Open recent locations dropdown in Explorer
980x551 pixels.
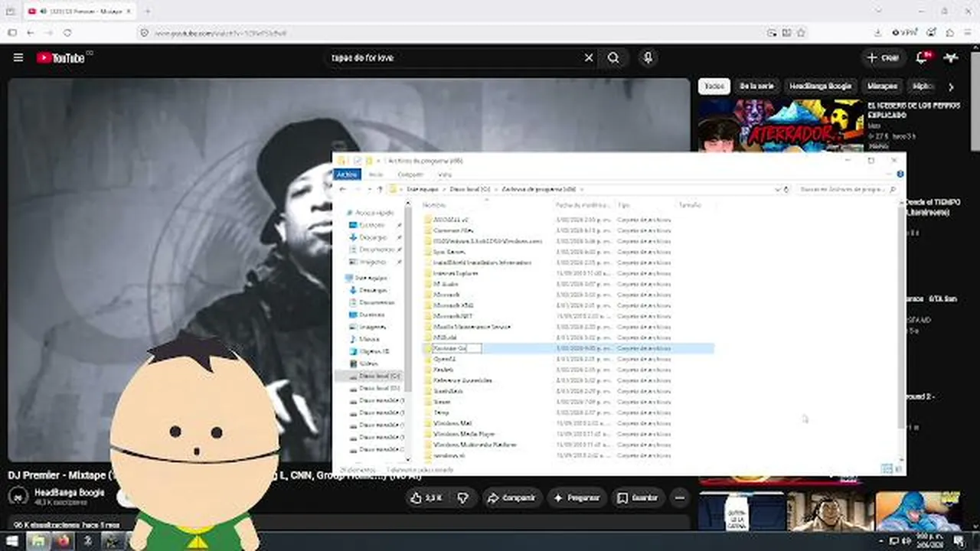click(x=368, y=189)
